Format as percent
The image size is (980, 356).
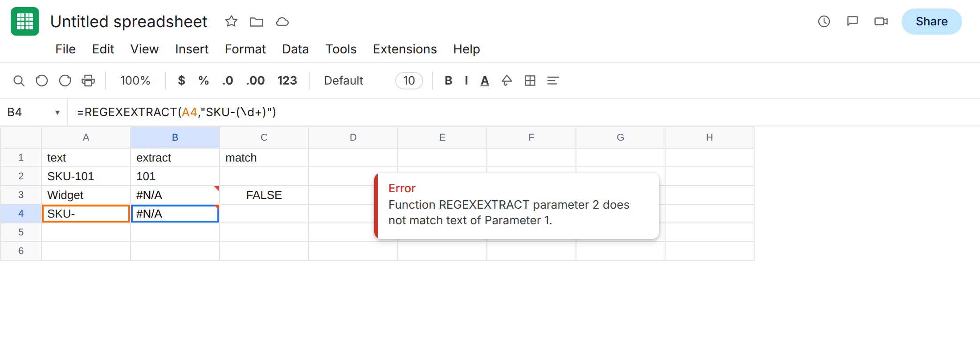point(204,81)
